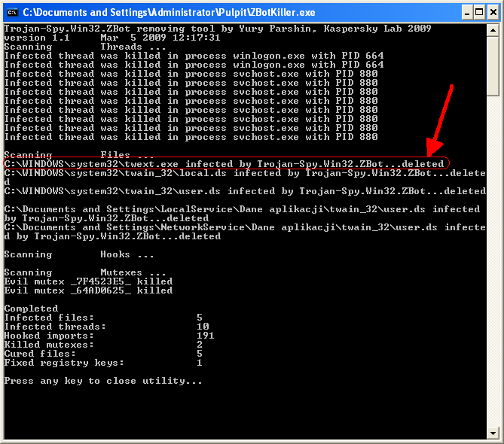Click the 'Infected threads:' summary line
This screenshot has width=504, height=444.
coord(106,327)
